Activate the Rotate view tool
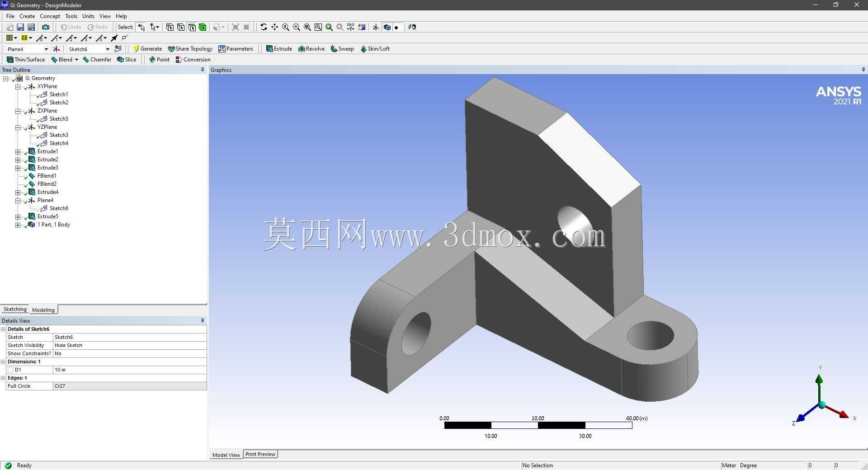Image resolution: width=868 pixels, height=470 pixels. coord(264,27)
